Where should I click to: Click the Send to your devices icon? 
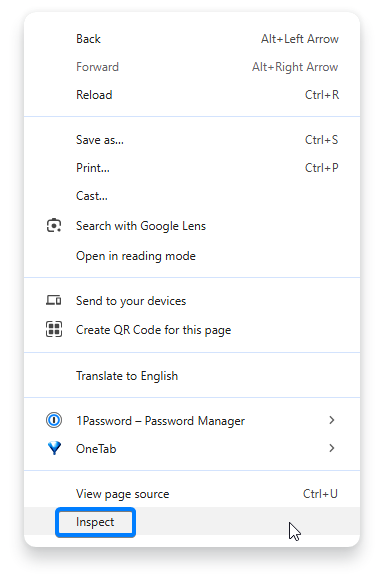click(54, 300)
